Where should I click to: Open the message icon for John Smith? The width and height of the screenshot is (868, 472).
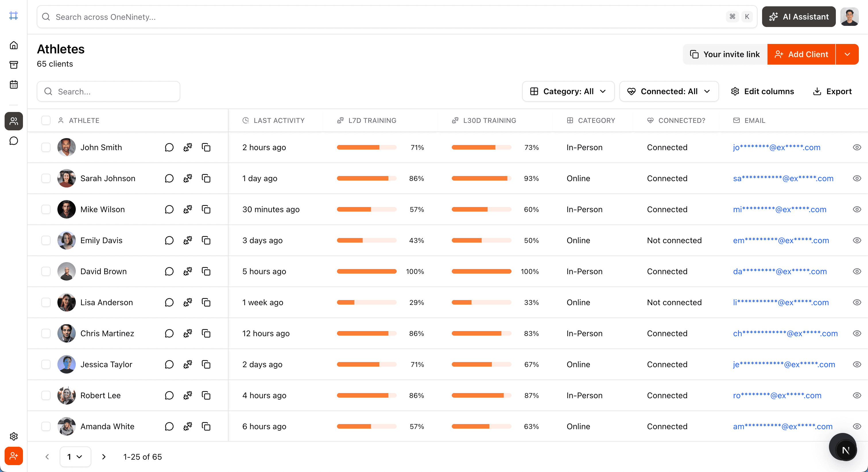169,147
